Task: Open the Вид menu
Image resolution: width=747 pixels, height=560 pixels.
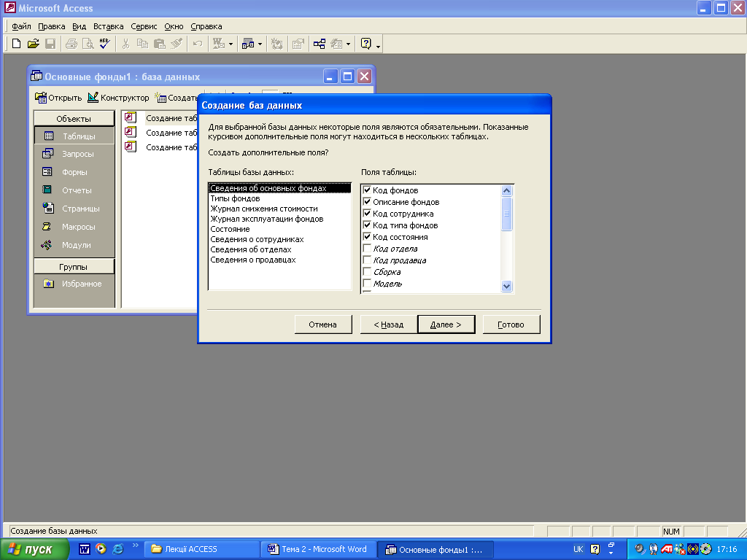Action: [x=79, y=26]
